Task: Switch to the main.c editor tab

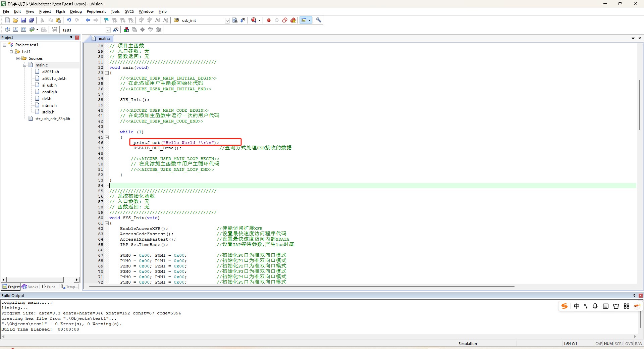Action: tap(102, 39)
